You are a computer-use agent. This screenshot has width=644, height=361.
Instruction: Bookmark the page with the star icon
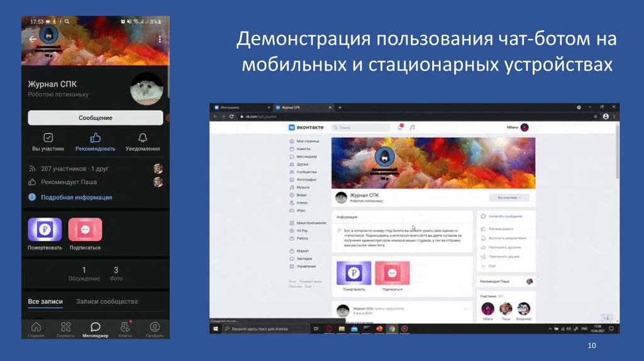596,116
